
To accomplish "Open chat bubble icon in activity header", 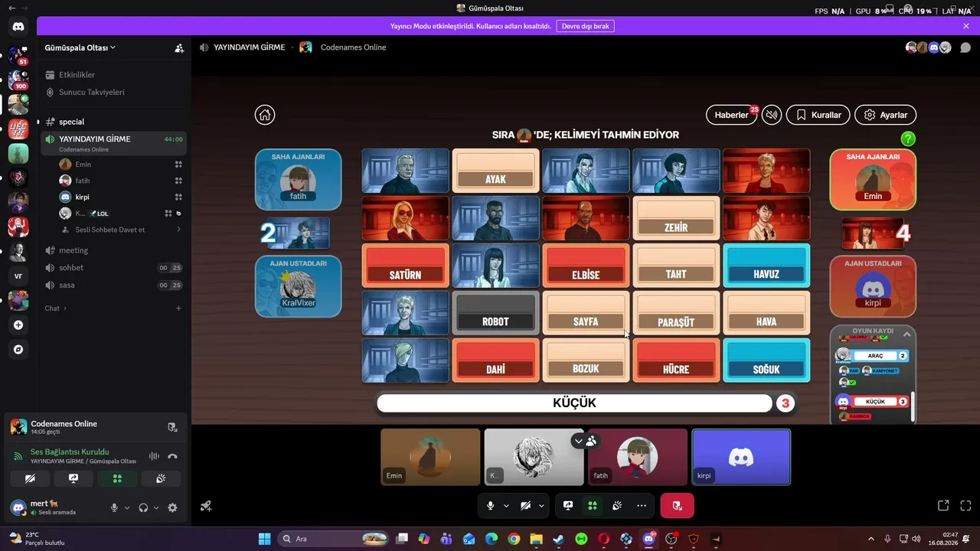I will (x=965, y=47).
